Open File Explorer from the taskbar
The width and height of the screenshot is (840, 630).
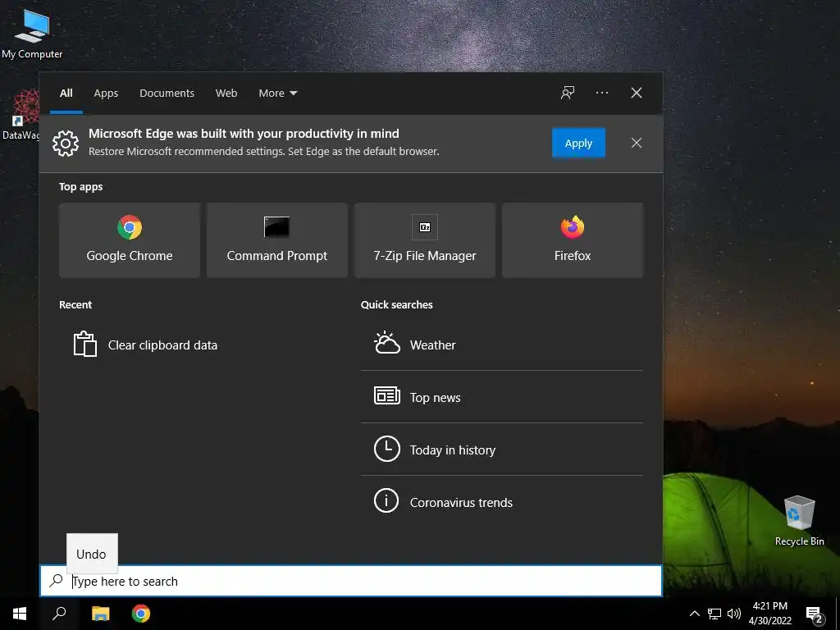click(x=100, y=614)
